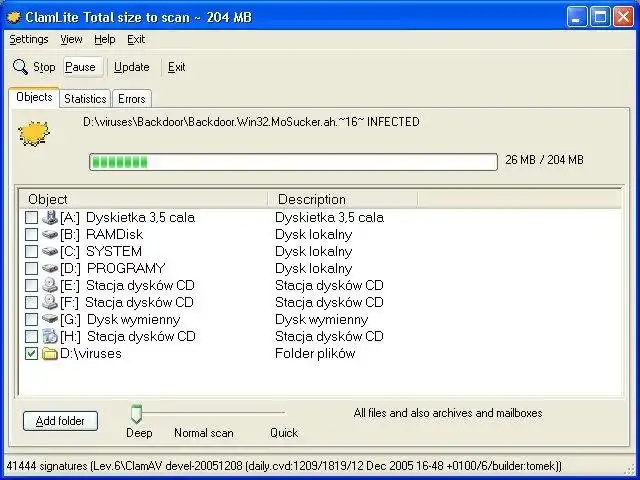
Task: Click the E: CD drive icon
Action: (50, 285)
